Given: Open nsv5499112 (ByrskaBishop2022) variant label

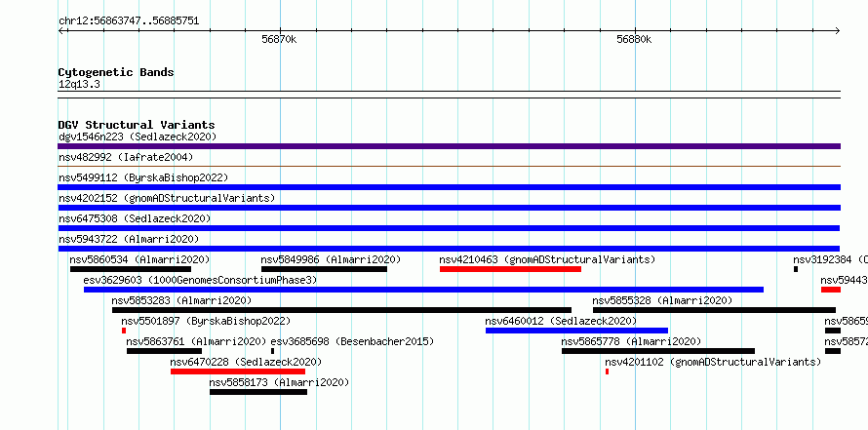Looking at the screenshot, I should coord(143,177).
